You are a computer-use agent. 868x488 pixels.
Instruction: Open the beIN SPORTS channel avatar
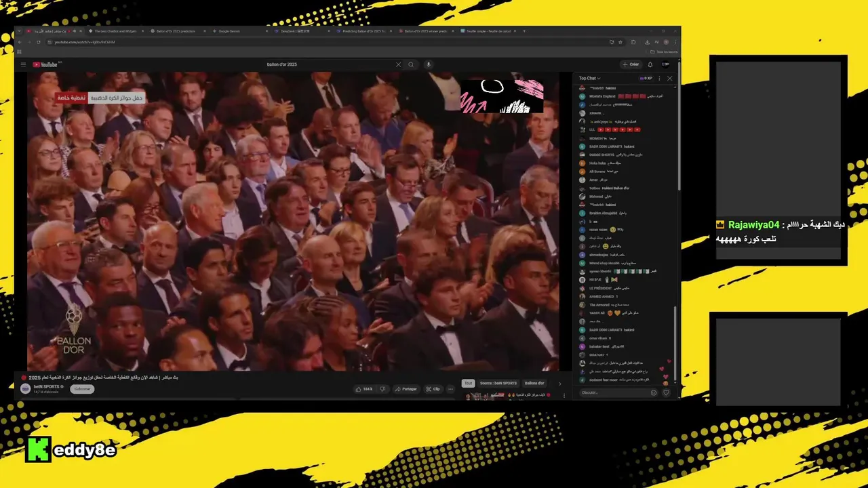(25, 389)
